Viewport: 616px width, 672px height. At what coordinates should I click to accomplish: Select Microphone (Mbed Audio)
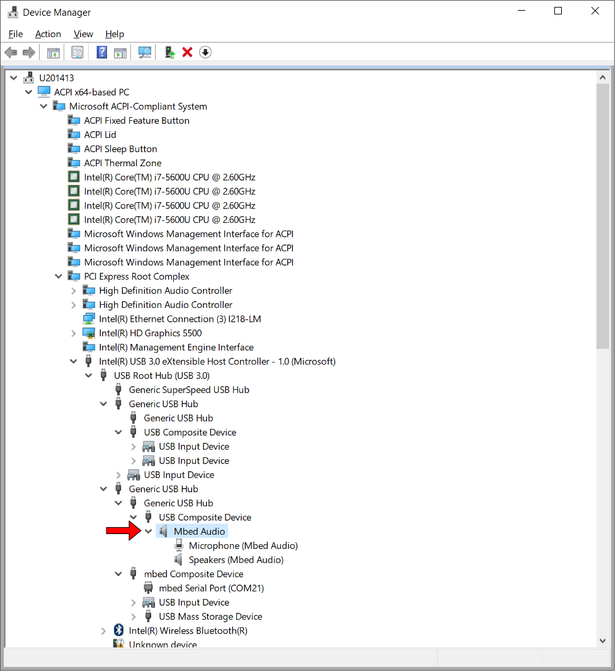click(243, 545)
